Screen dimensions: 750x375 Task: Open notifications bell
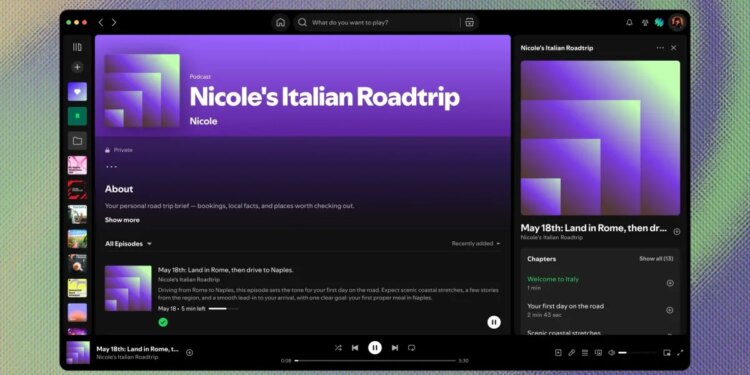(x=629, y=22)
